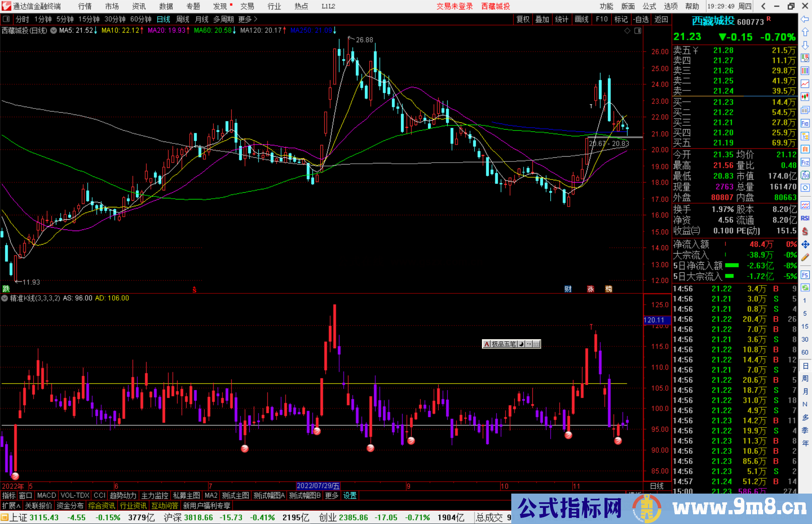This screenshot has width=812, height=524.
Task: Click the four-way move arrows sidebar icon
Action: pyautogui.click(x=805, y=245)
